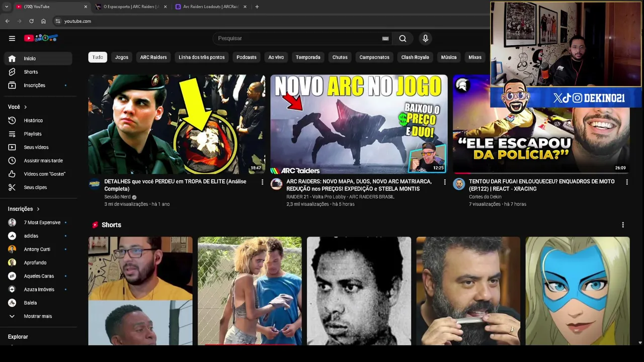Click the search magnifier button

coord(403,38)
